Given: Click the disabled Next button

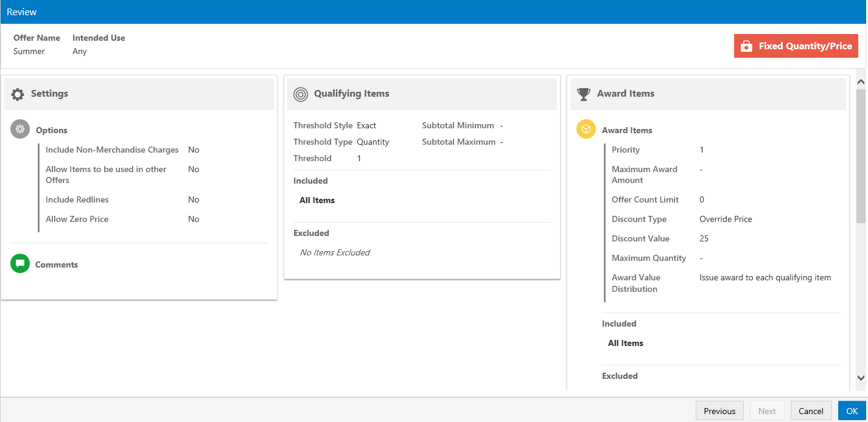Looking at the screenshot, I should [767, 411].
